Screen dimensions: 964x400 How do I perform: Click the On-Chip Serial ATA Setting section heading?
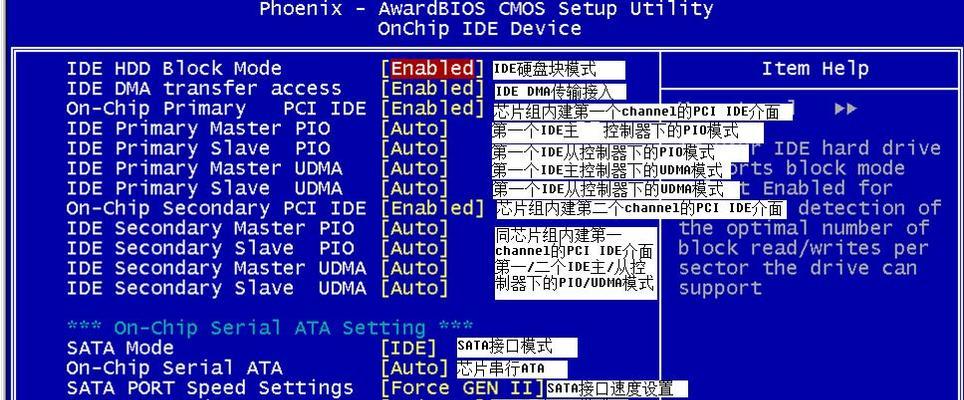point(270,327)
